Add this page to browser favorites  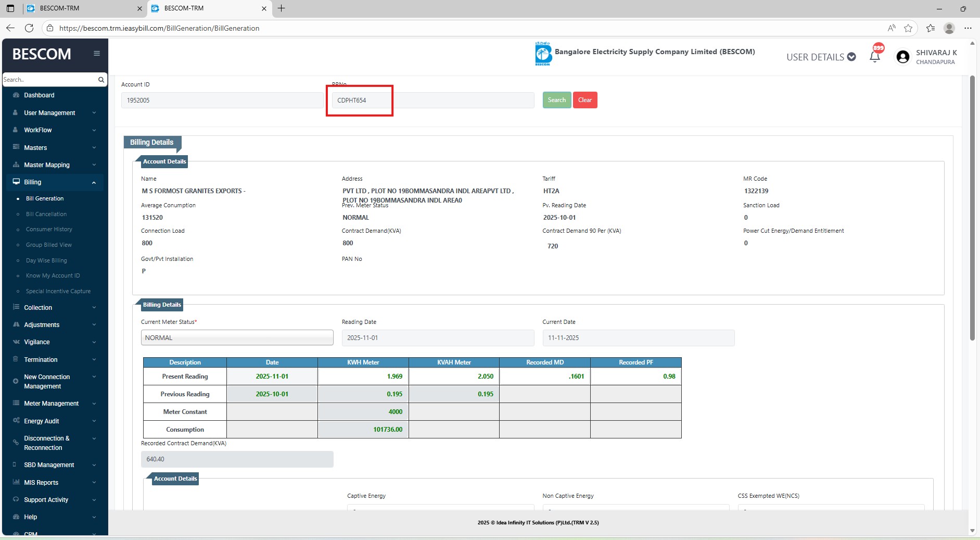click(x=908, y=28)
